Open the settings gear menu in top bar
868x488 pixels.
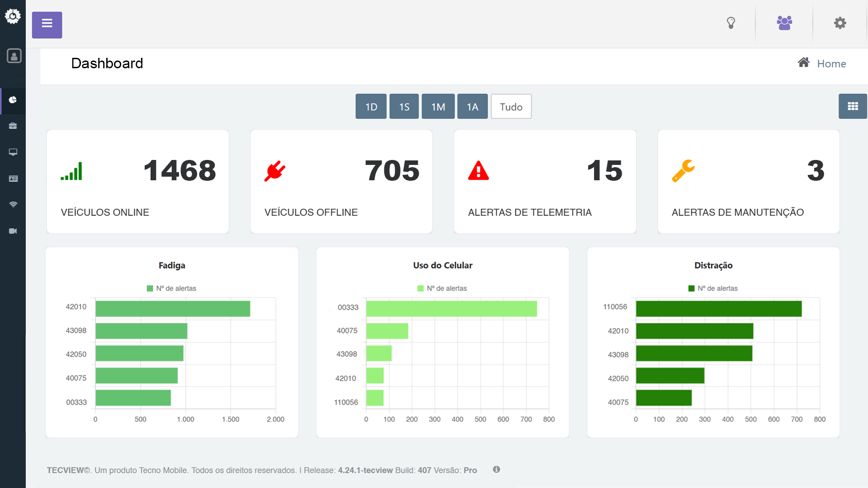click(840, 22)
